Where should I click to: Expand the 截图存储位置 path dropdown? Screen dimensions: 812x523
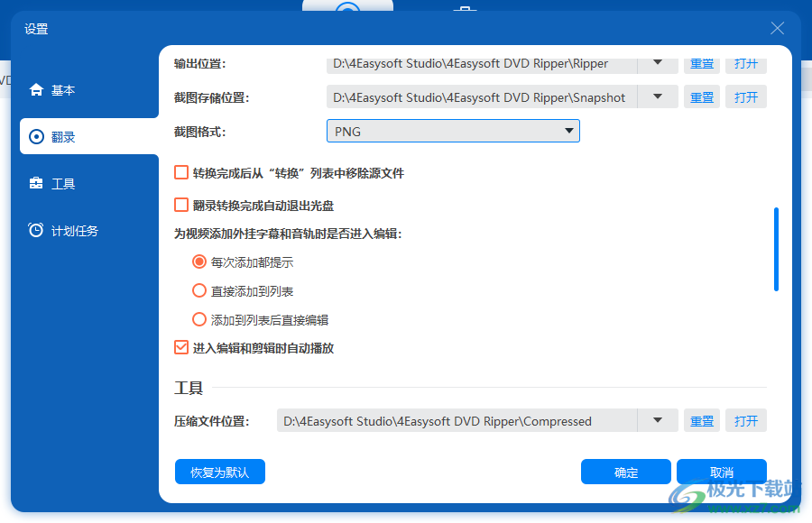[658, 96]
